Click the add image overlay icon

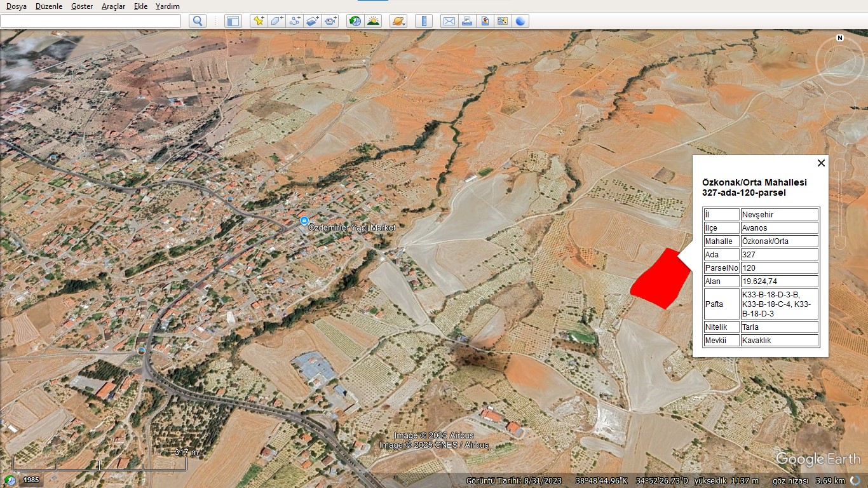click(312, 21)
